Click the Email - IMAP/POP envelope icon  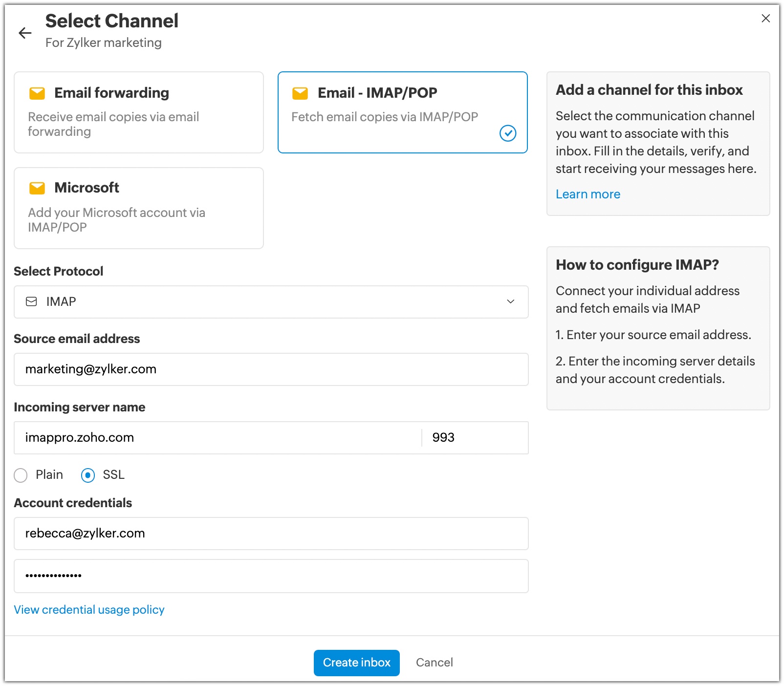[300, 93]
